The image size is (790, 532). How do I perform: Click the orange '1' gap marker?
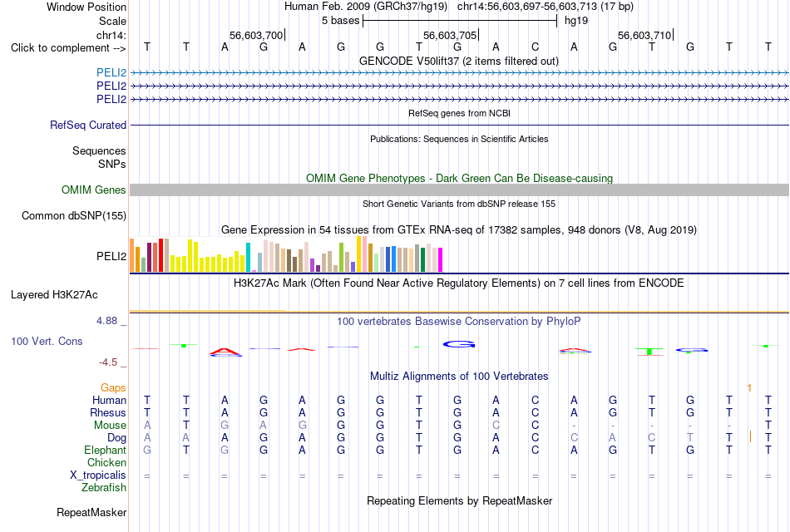pyautogui.click(x=750, y=388)
